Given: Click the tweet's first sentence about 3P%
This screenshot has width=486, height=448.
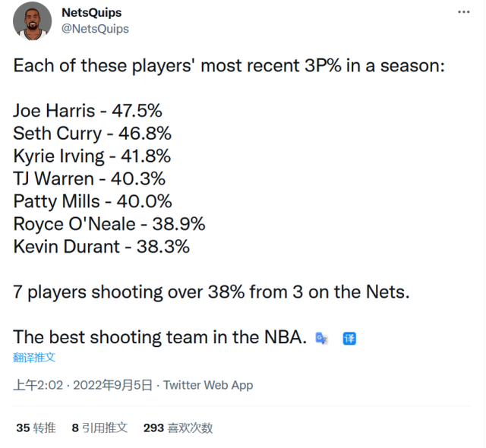Looking at the screenshot, I should click(x=229, y=66).
